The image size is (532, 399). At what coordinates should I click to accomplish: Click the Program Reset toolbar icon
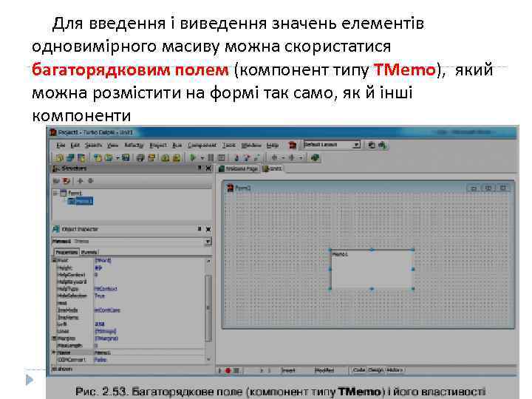tap(222, 158)
